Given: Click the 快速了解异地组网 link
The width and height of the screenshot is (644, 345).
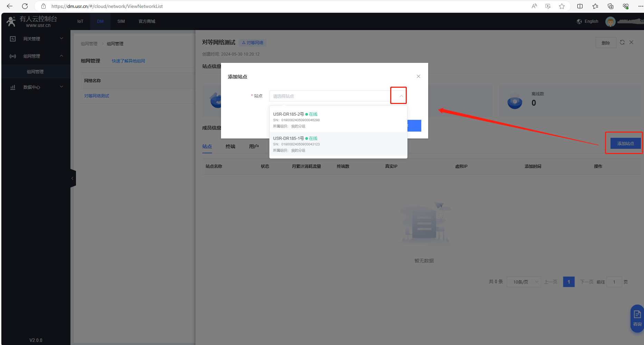Looking at the screenshot, I should coord(128,61).
